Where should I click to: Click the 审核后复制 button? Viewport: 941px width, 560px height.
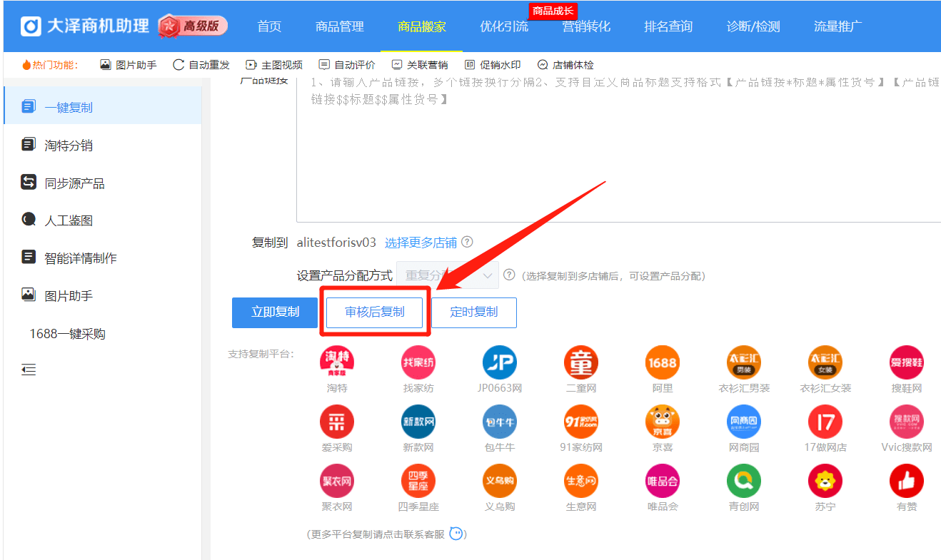tap(375, 312)
